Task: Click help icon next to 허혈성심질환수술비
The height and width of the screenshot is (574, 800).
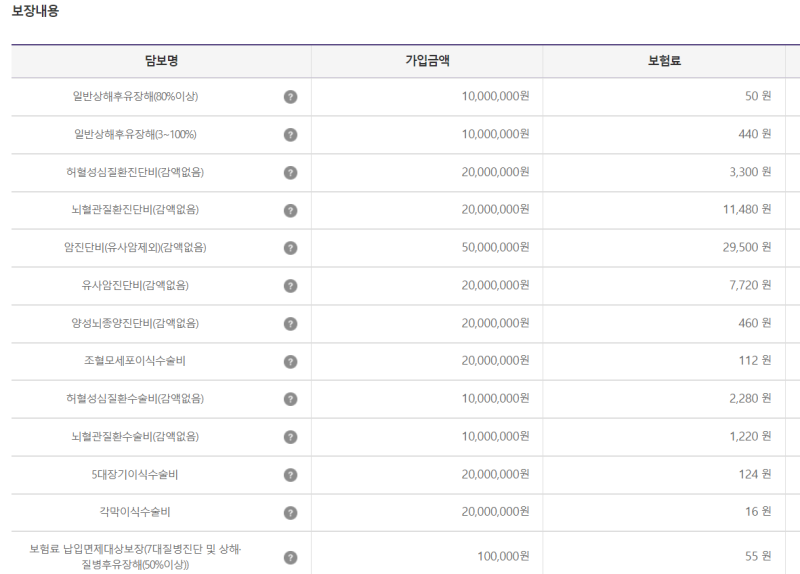Action: pyautogui.click(x=290, y=399)
